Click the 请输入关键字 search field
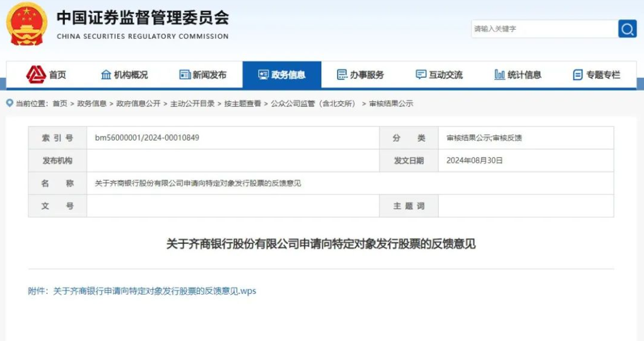The image size is (644, 341). [545, 29]
